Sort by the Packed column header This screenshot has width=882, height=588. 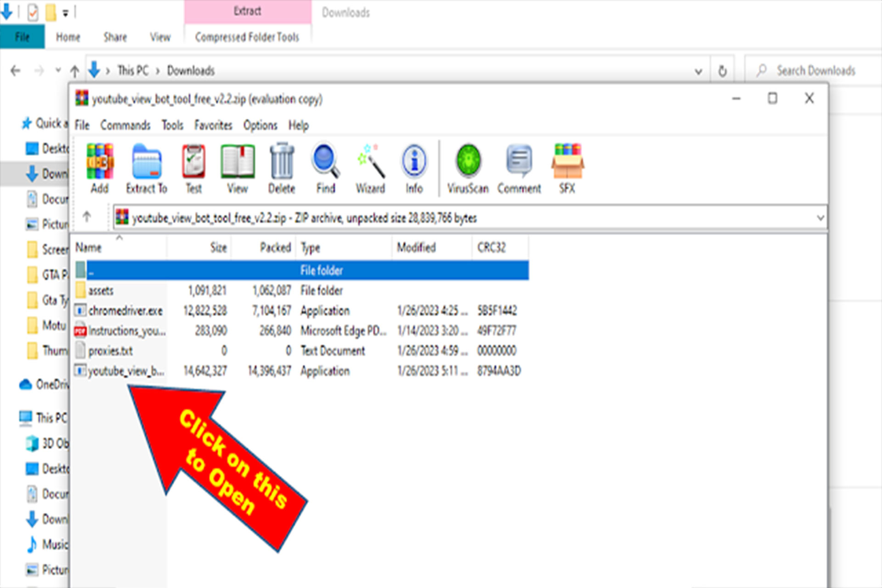coord(264,248)
